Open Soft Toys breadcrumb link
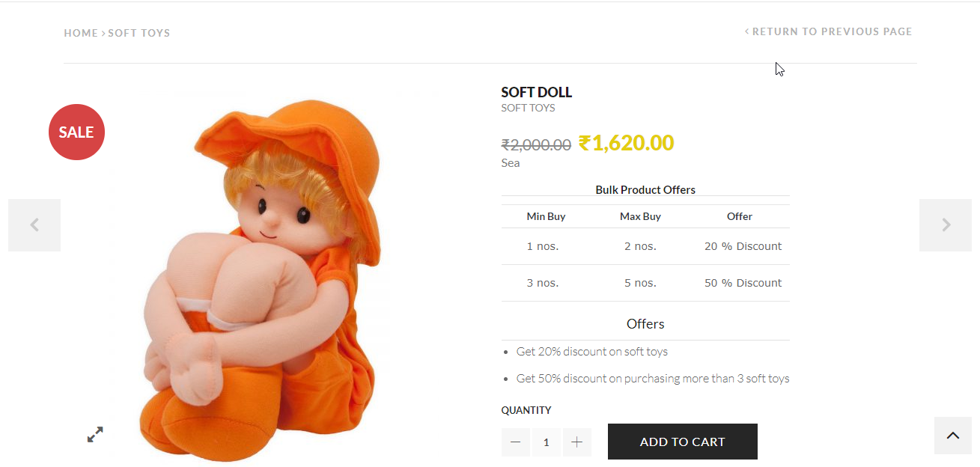The image size is (980, 467). pos(139,33)
